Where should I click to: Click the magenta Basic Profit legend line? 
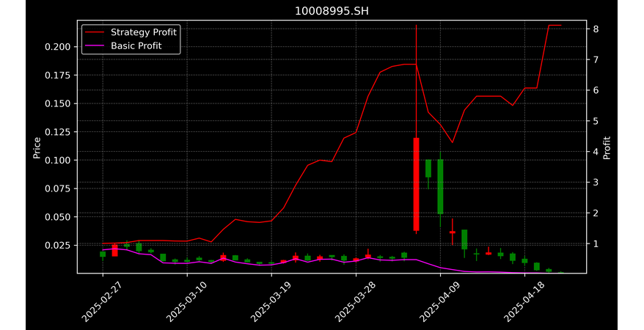pyautogui.click(x=95, y=46)
